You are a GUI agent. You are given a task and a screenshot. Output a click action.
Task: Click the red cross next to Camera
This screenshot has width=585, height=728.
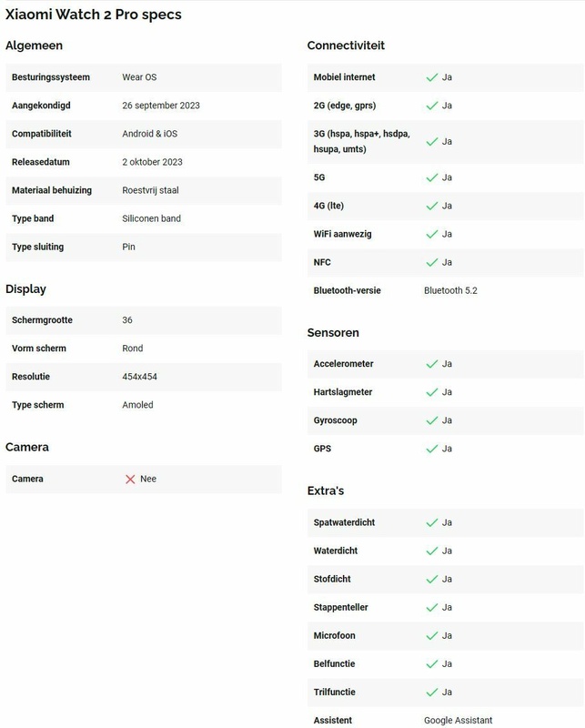(x=130, y=479)
